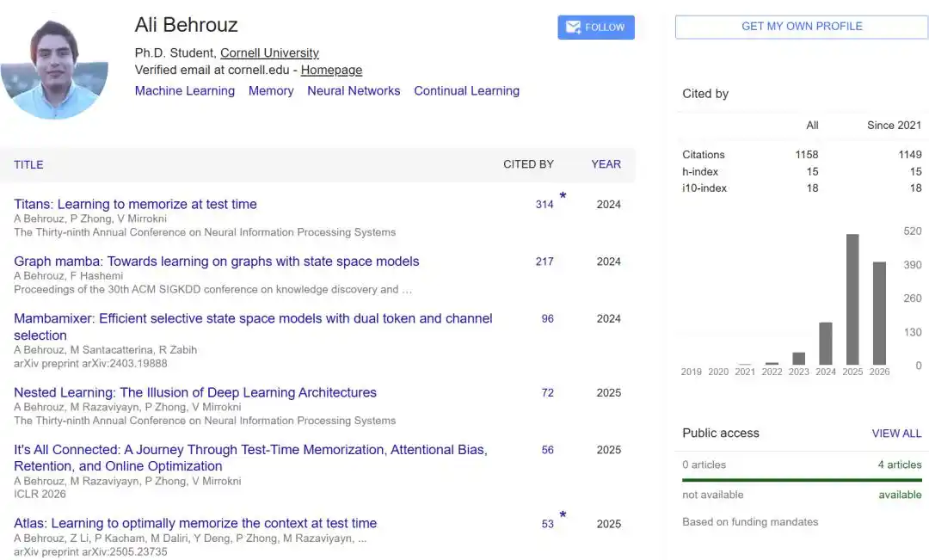Click the 0 articles not-available entry
Viewport: 929px width, 560px height.
click(704, 465)
